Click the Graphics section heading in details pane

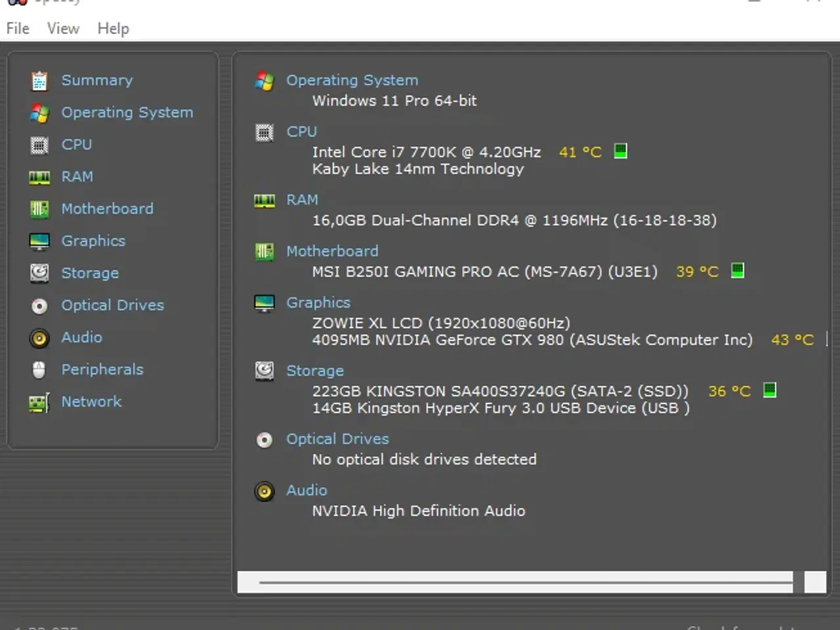(x=318, y=303)
